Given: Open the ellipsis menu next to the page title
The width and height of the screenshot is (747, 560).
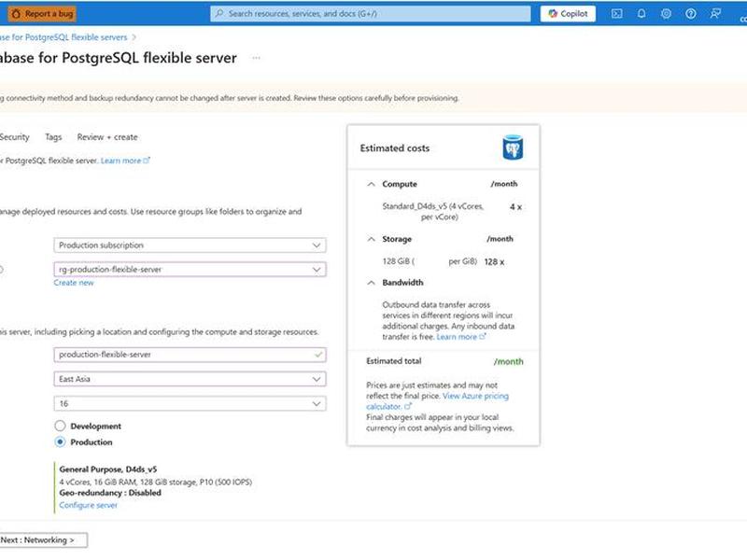Looking at the screenshot, I should click(x=256, y=58).
